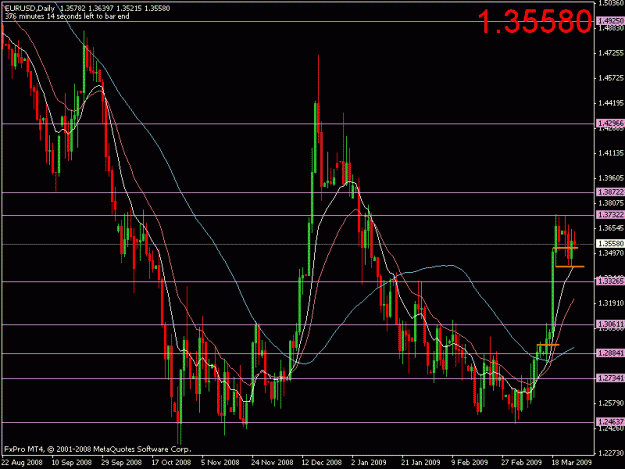625x469 pixels.
Task: Click the pink 1.33265 level label
Action: pos(610,281)
